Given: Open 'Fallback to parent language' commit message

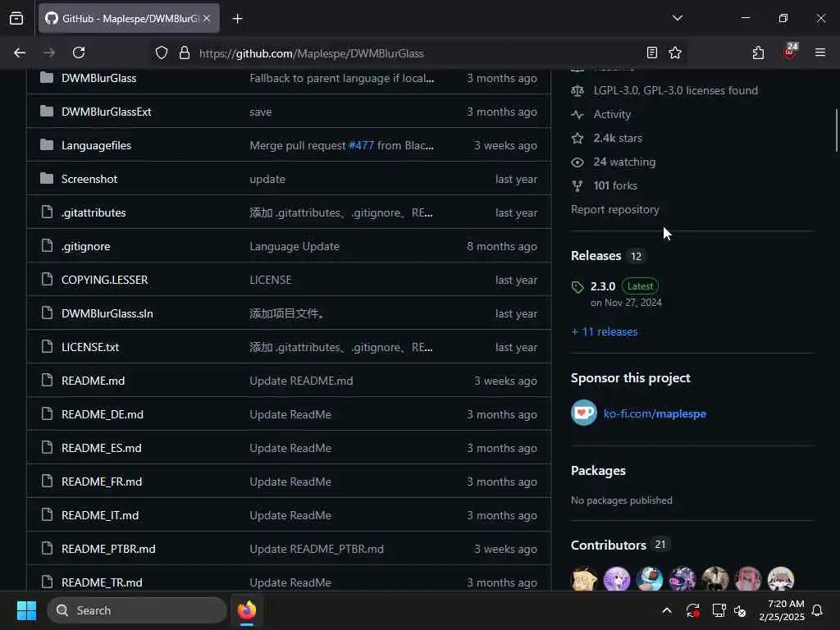Looking at the screenshot, I should click(x=342, y=78).
